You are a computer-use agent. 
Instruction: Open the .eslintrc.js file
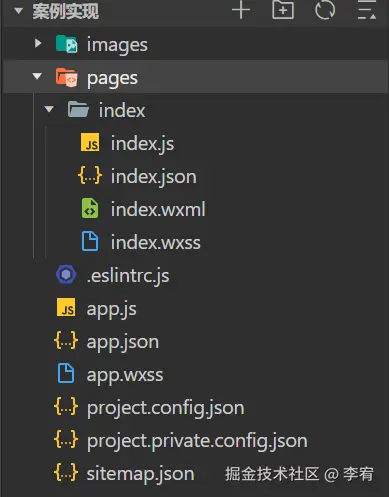coord(128,276)
